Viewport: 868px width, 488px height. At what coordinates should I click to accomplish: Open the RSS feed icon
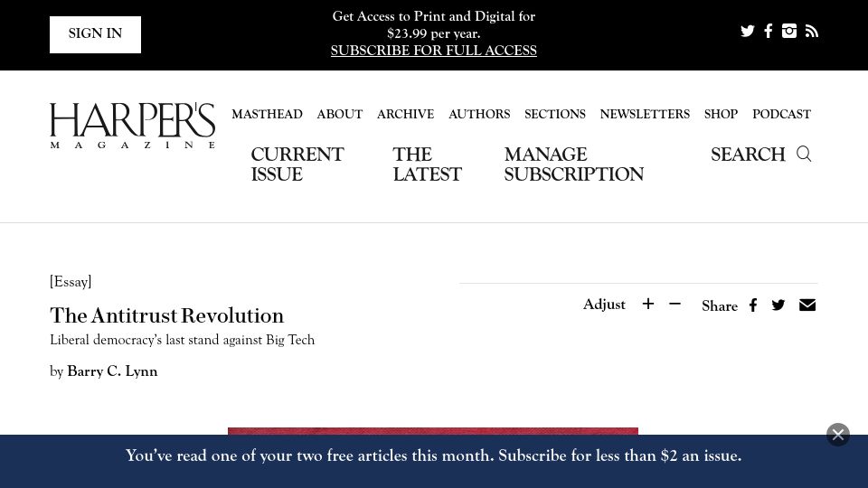click(x=812, y=32)
